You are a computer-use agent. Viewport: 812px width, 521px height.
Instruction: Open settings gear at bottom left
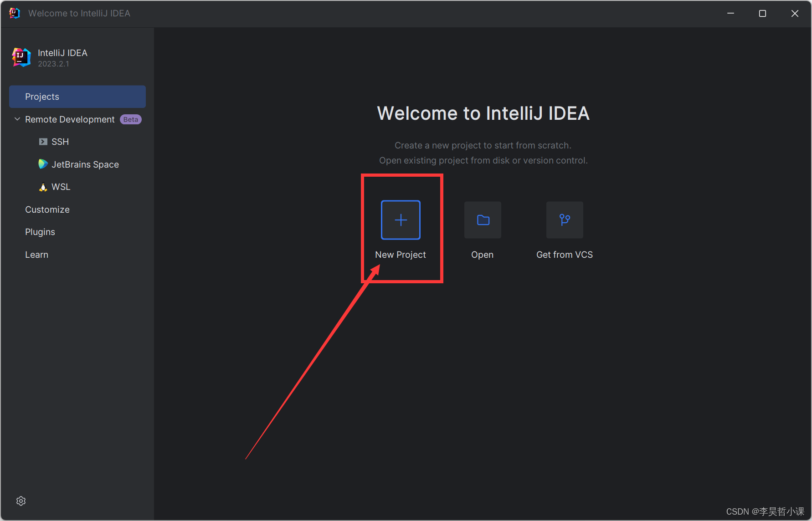pyautogui.click(x=21, y=501)
